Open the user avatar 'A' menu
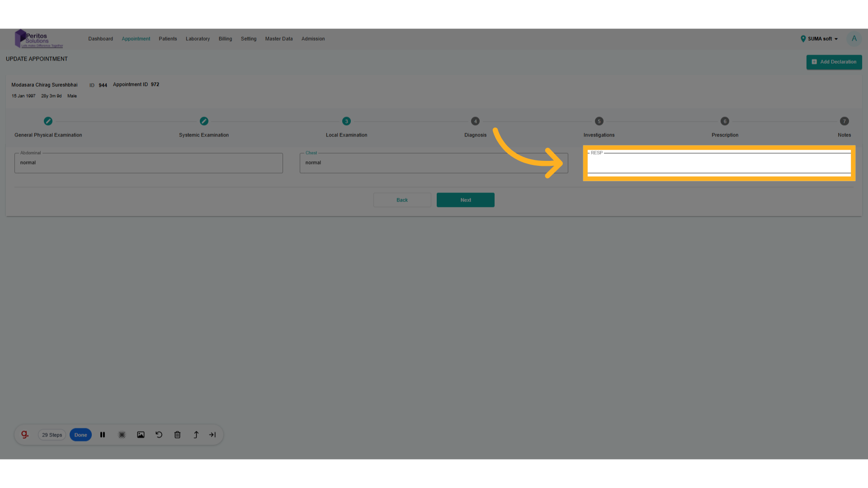 pyautogui.click(x=854, y=39)
